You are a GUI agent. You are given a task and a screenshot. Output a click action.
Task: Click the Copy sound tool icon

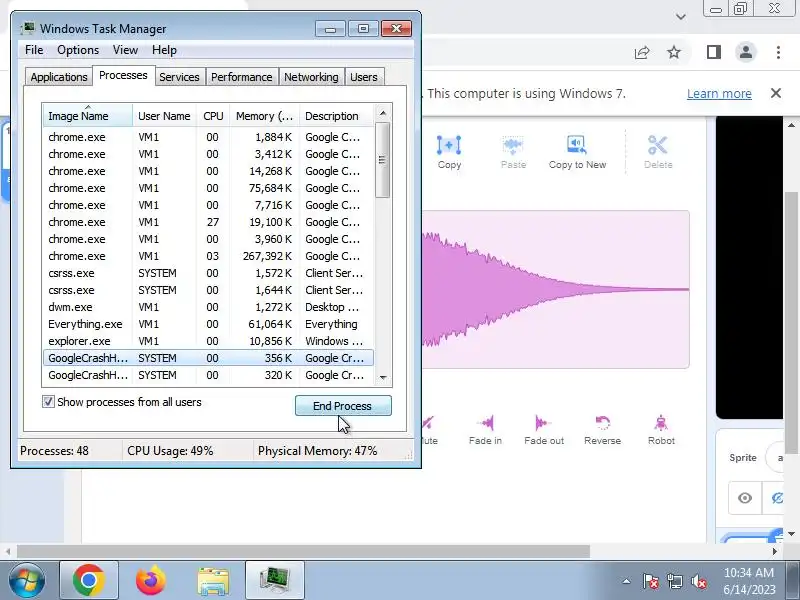pos(449,145)
